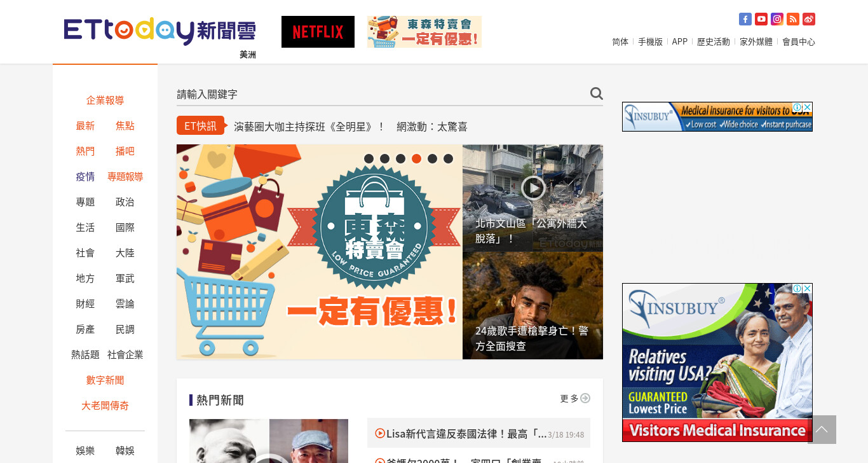Open 會員中心 member center
This screenshot has width=868, height=463.
coord(799,42)
